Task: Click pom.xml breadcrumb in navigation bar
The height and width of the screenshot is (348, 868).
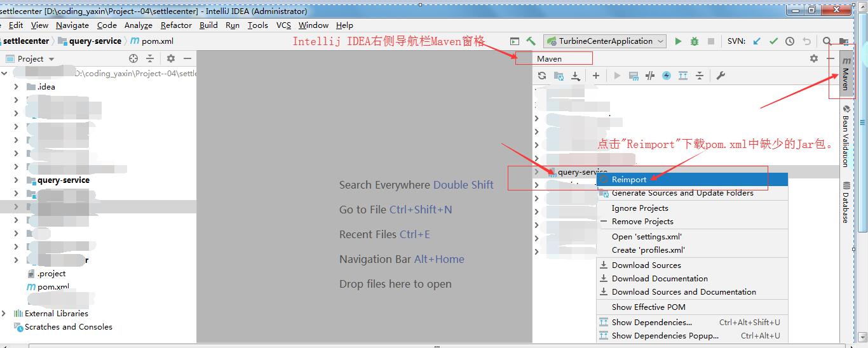Action: pyautogui.click(x=152, y=41)
